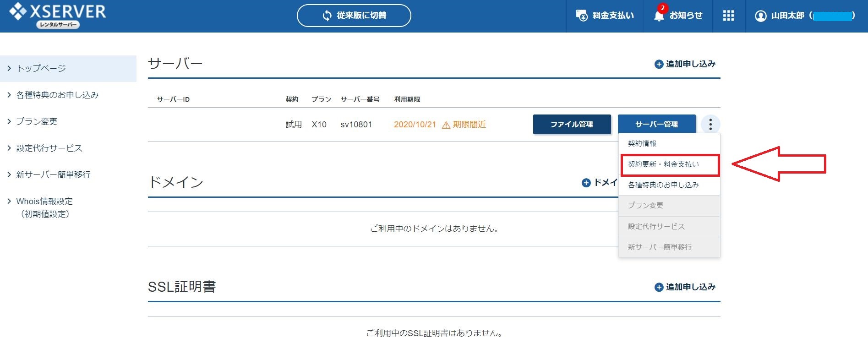The image size is (868, 338).
Task: Toggle the three-dot server options menu
Action: coord(710,124)
